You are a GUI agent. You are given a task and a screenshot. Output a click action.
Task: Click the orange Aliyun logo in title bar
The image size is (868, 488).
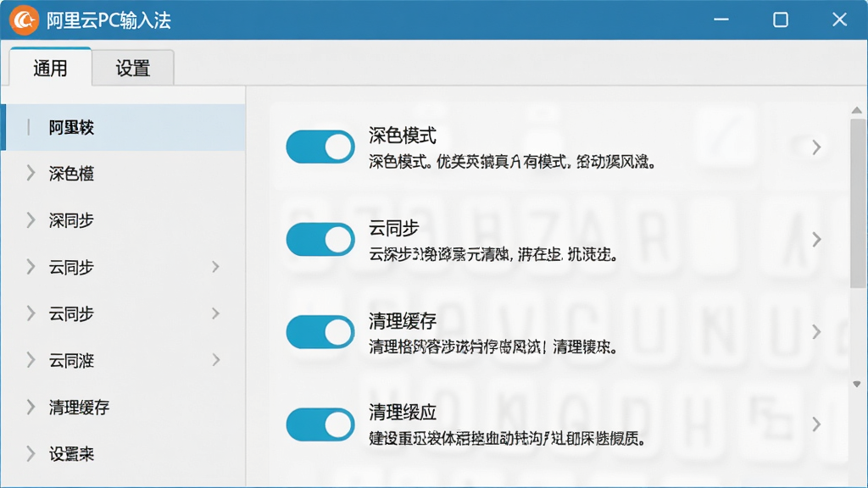24,20
